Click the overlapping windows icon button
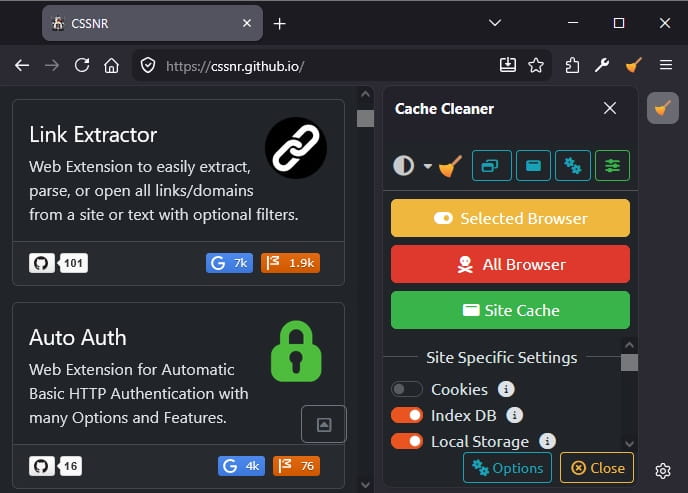This screenshot has width=688, height=493. pos(491,165)
